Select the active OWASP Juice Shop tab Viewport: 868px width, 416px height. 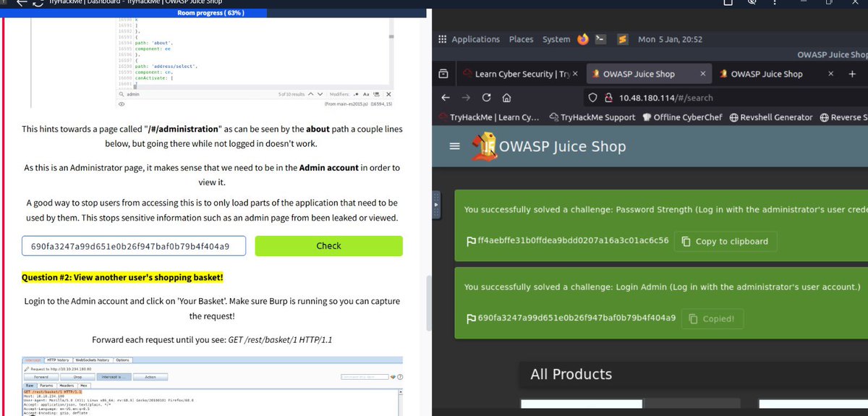tap(647, 74)
